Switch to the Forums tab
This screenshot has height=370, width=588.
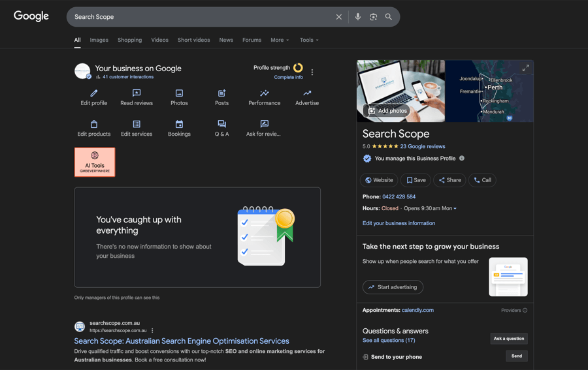[252, 40]
